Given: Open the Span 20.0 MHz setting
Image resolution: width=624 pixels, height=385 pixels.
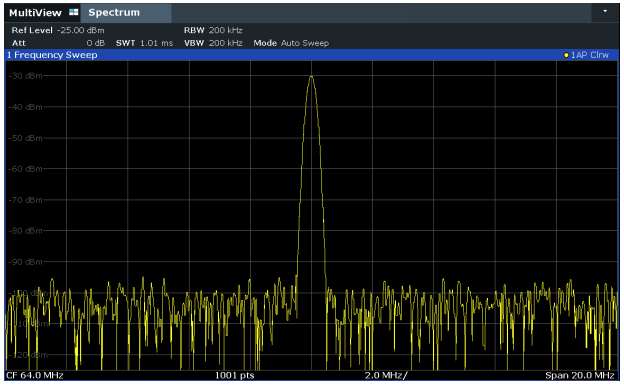Looking at the screenshot, I should tap(580, 375).
